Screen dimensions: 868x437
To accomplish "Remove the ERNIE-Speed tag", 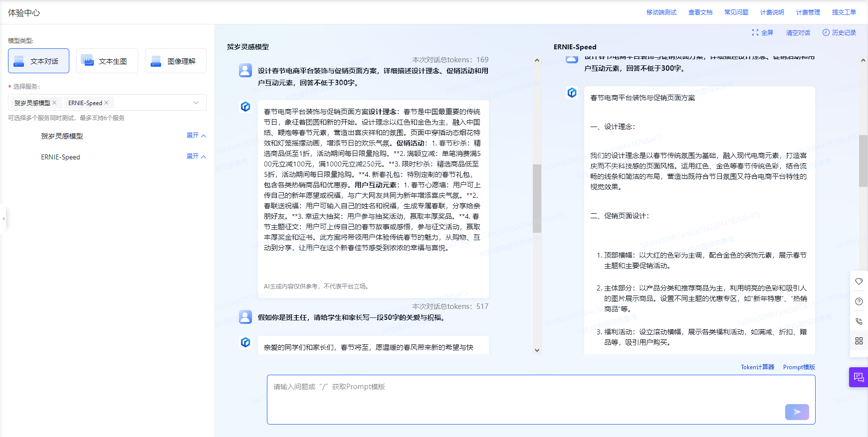I will (x=106, y=103).
